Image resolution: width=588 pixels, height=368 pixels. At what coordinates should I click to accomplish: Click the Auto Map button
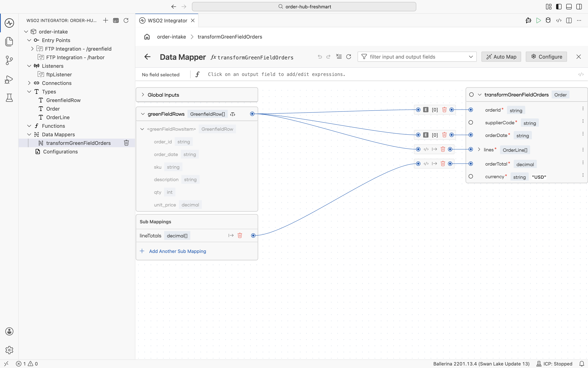501,57
